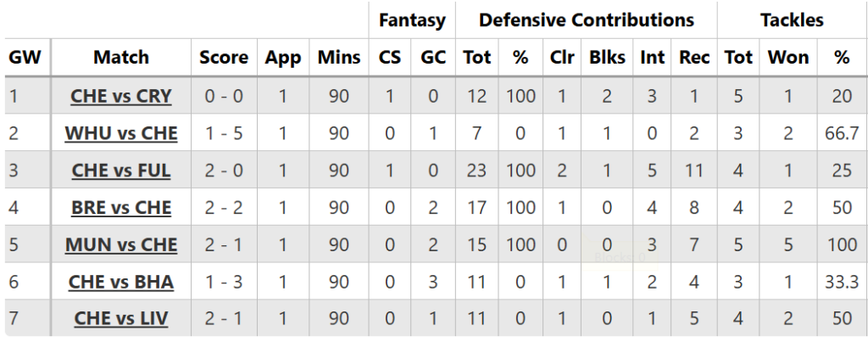Screen dimensions: 868x342
Task: Open the BRE vs CHE match link
Action: point(121,208)
